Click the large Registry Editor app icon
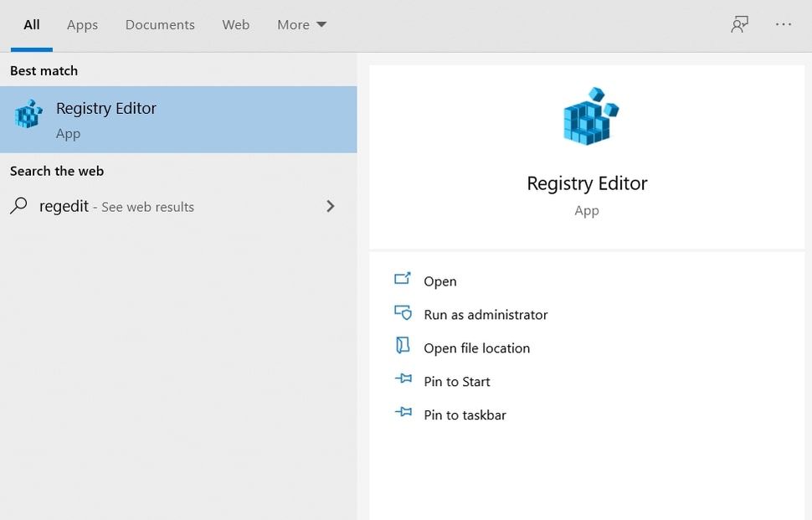 [x=587, y=117]
